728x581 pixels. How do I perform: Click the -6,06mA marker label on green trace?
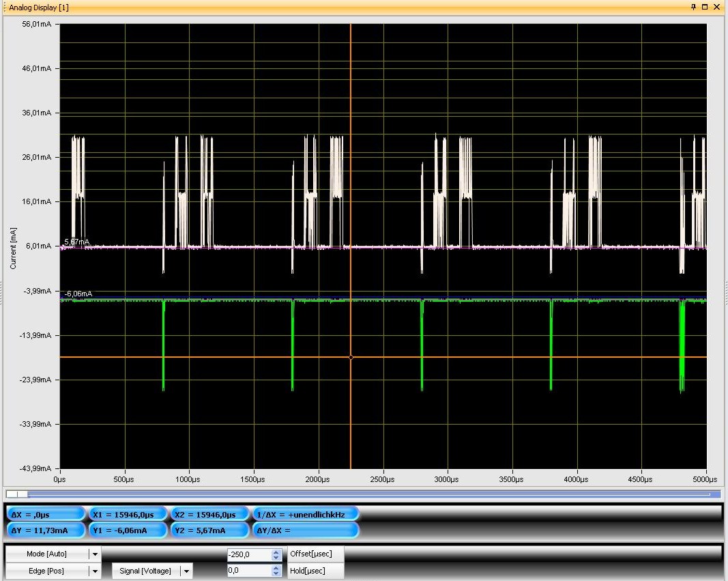click(x=78, y=294)
